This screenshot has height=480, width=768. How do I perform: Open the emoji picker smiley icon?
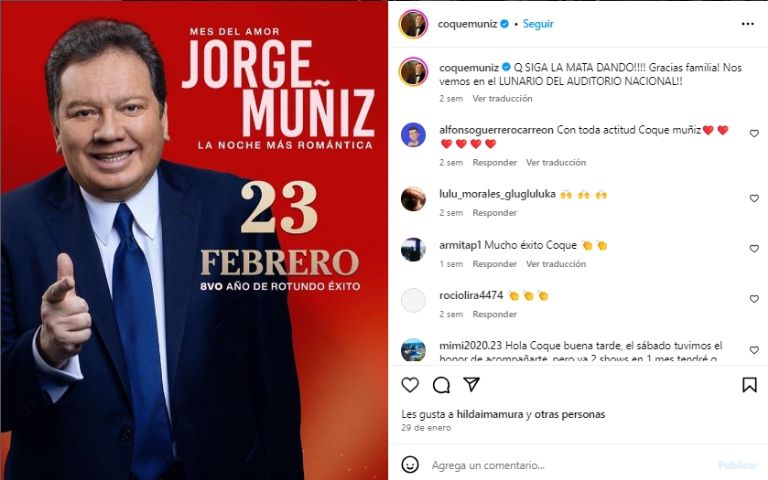(x=410, y=464)
